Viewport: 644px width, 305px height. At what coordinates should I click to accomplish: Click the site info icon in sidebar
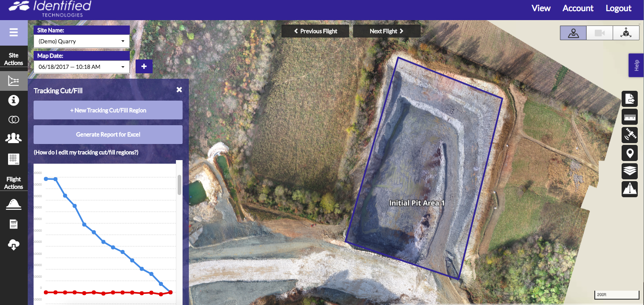[x=13, y=100]
